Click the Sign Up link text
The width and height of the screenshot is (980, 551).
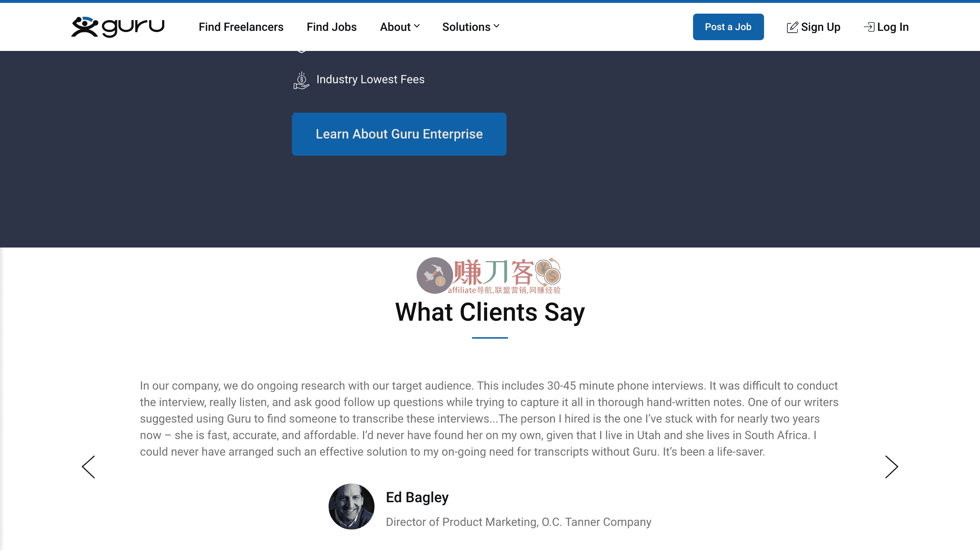coord(821,27)
